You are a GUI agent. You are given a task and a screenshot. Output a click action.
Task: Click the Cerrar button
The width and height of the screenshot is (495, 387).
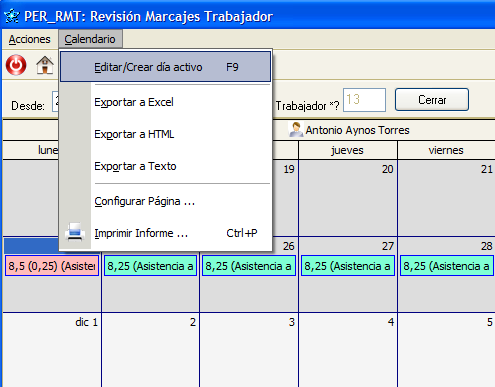point(432,99)
